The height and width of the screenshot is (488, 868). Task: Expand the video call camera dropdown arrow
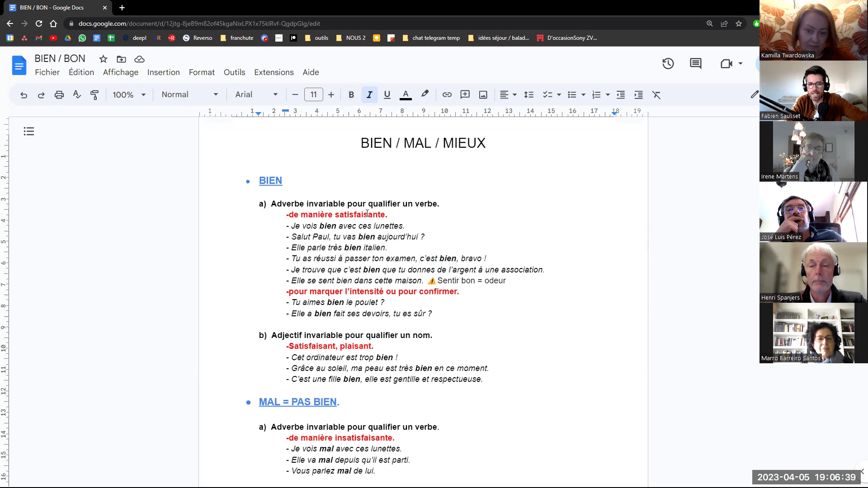tap(741, 64)
